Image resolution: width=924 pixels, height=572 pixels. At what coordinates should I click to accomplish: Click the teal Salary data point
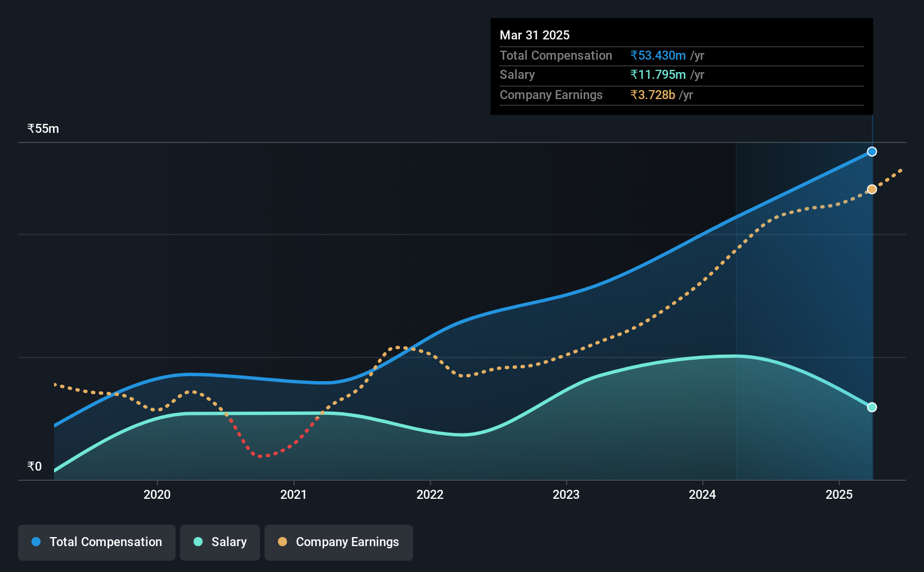pyautogui.click(x=872, y=407)
